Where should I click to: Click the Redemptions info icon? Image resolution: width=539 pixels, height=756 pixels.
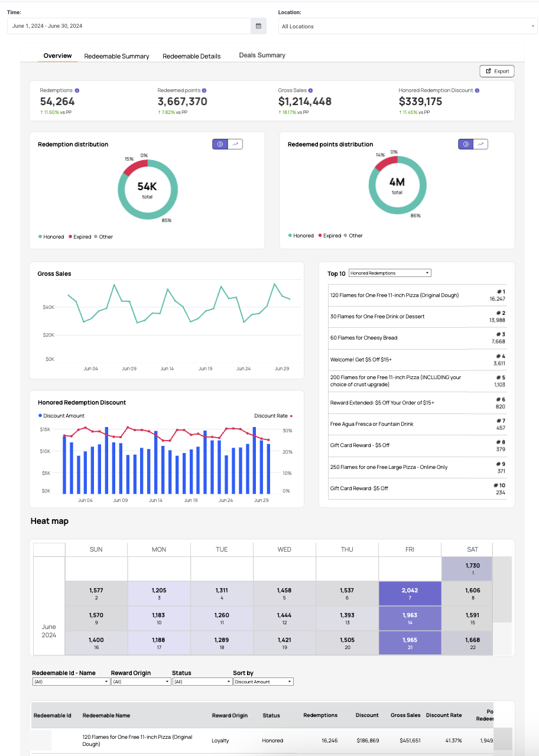(x=77, y=90)
